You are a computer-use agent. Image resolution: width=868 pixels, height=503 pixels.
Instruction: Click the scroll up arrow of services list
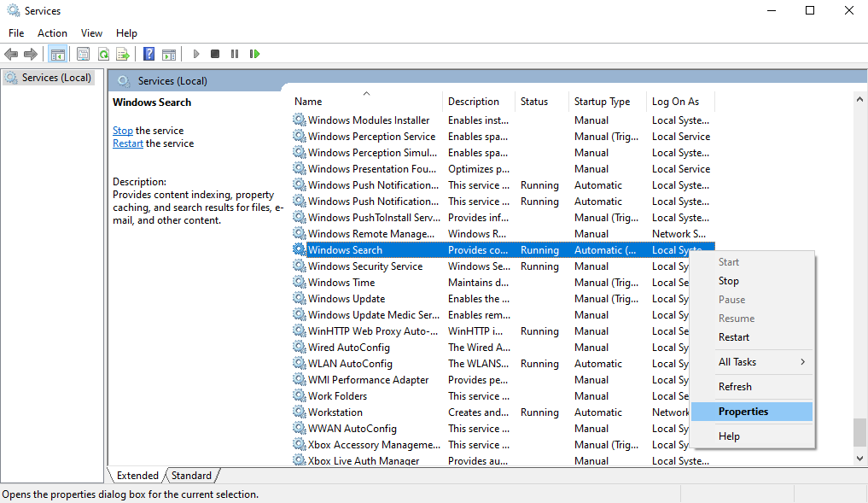click(x=859, y=100)
